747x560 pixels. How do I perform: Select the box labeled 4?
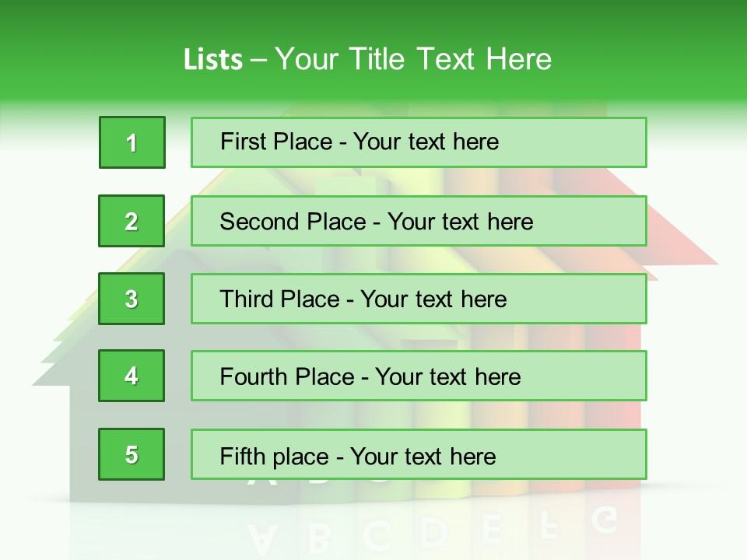click(x=132, y=376)
